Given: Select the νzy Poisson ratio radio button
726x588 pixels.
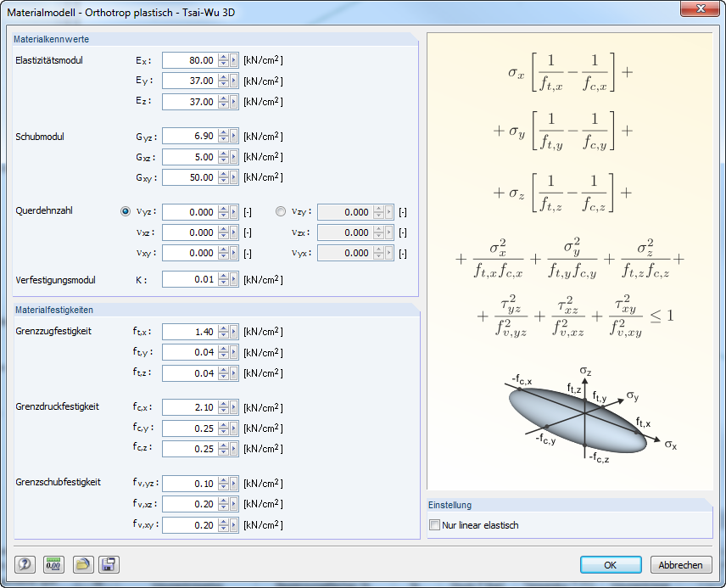Looking at the screenshot, I should [x=280, y=211].
